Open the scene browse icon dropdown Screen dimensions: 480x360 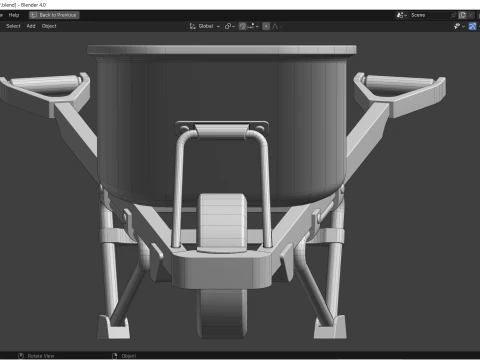[x=402, y=15]
